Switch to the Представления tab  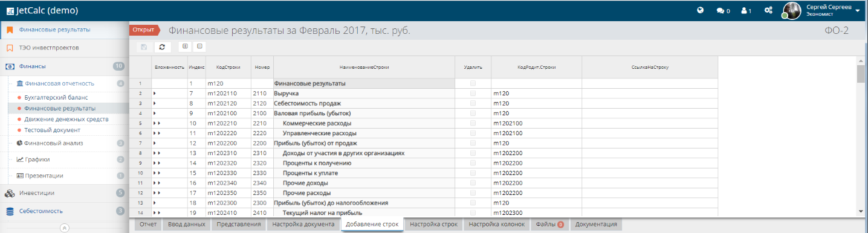[239, 224]
